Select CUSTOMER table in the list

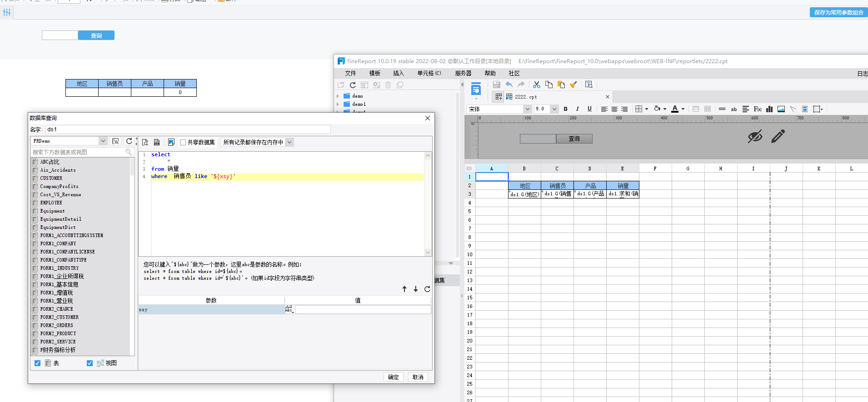(x=51, y=178)
